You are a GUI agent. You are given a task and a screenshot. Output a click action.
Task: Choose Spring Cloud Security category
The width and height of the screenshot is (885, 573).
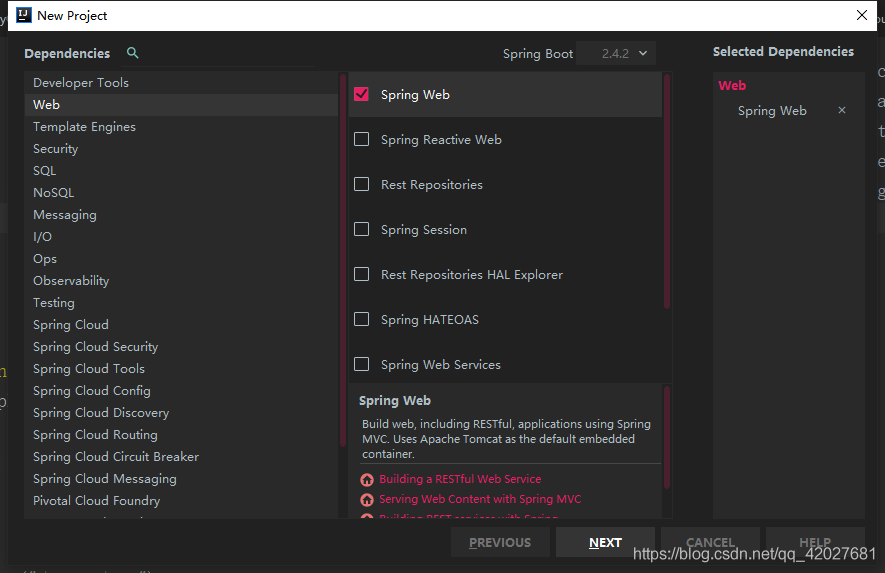click(x=181, y=347)
